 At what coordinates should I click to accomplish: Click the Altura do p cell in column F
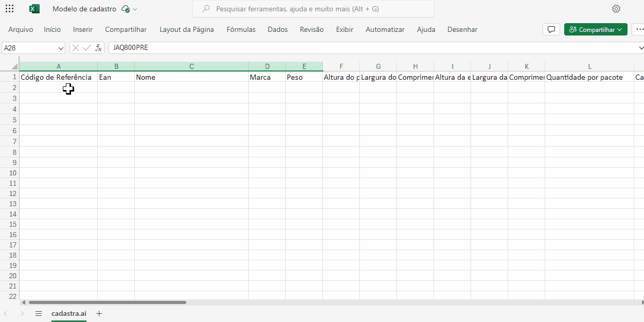point(341,77)
